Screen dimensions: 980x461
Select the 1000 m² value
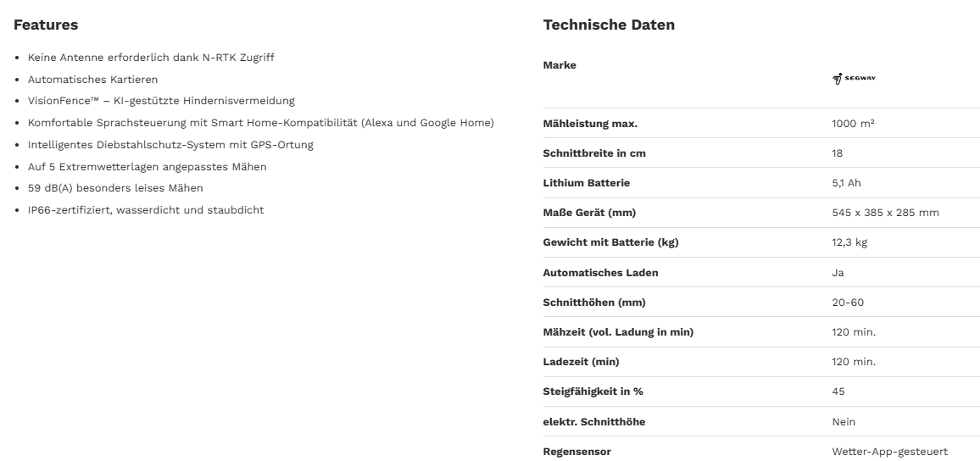tap(853, 124)
